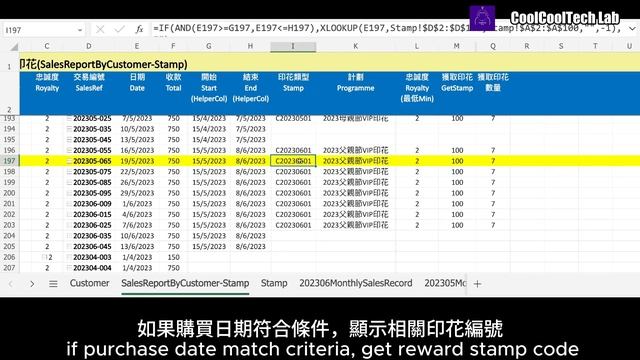640x360 pixels.
Task: Click the 13/6/2023 date cell
Action: [x=137, y=247]
